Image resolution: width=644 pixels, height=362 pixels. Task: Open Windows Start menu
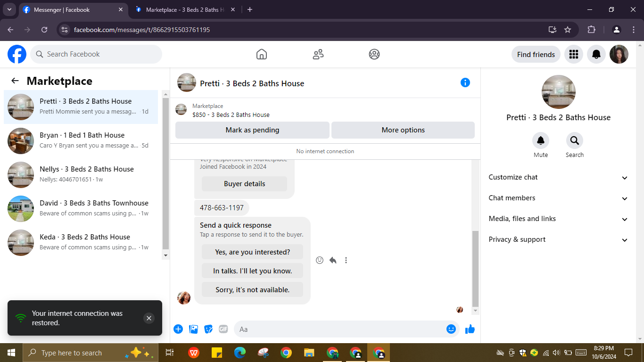11,353
